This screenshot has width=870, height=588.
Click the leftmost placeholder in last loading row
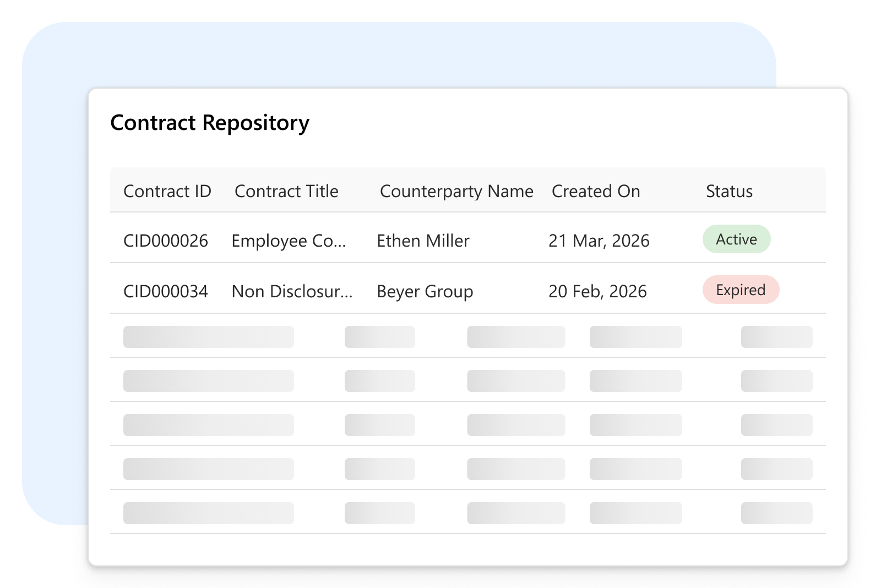pyautogui.click(x=208, y=513)
